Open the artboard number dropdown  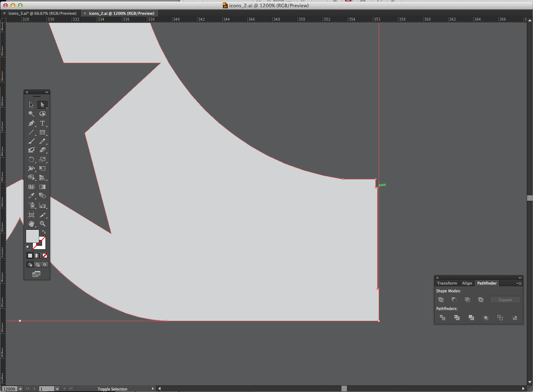(x=57, y=389)
